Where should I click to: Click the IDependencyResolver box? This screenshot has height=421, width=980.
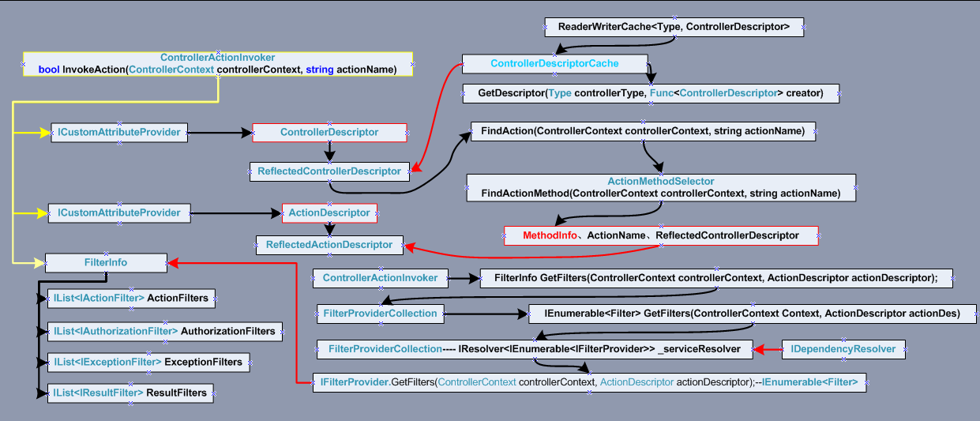[843, 348]
